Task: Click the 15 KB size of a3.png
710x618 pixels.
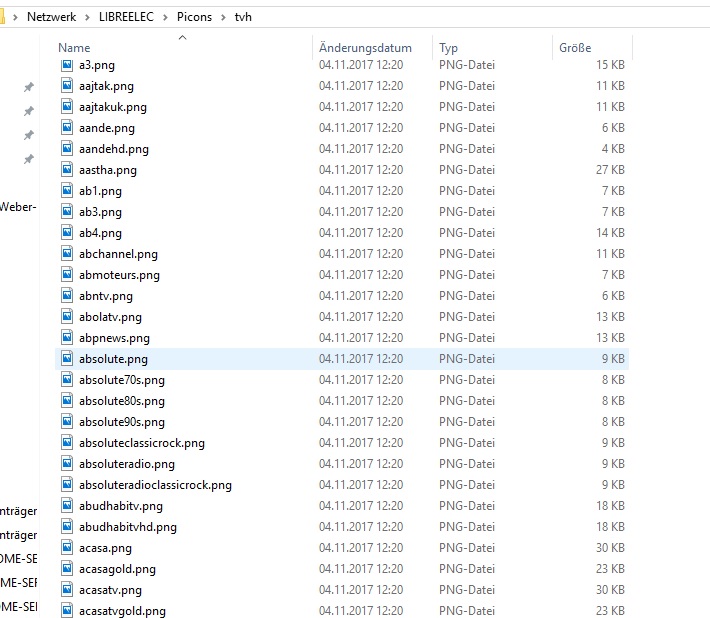Action: (610, 65)
